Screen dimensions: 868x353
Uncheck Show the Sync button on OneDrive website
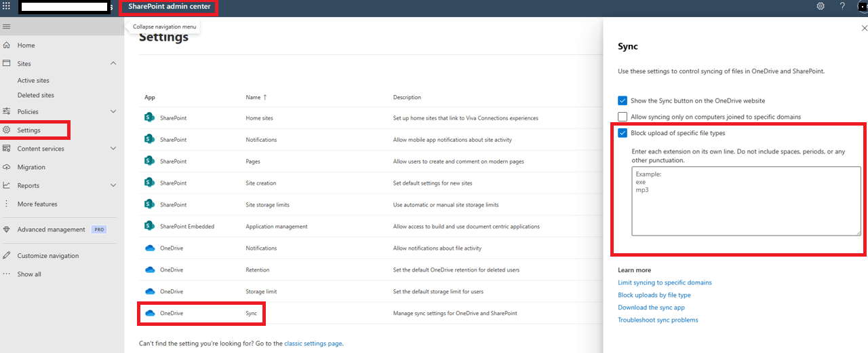pos(623,100)
